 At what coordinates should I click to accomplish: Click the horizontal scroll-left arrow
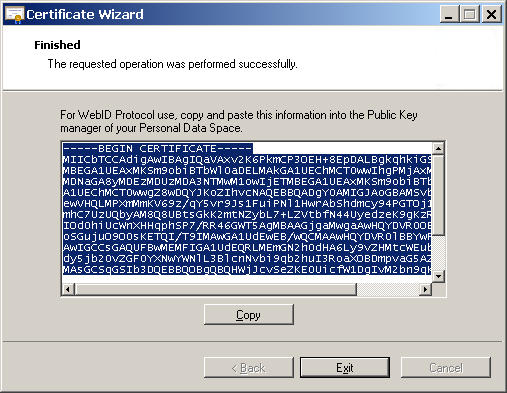pos(68,289)
